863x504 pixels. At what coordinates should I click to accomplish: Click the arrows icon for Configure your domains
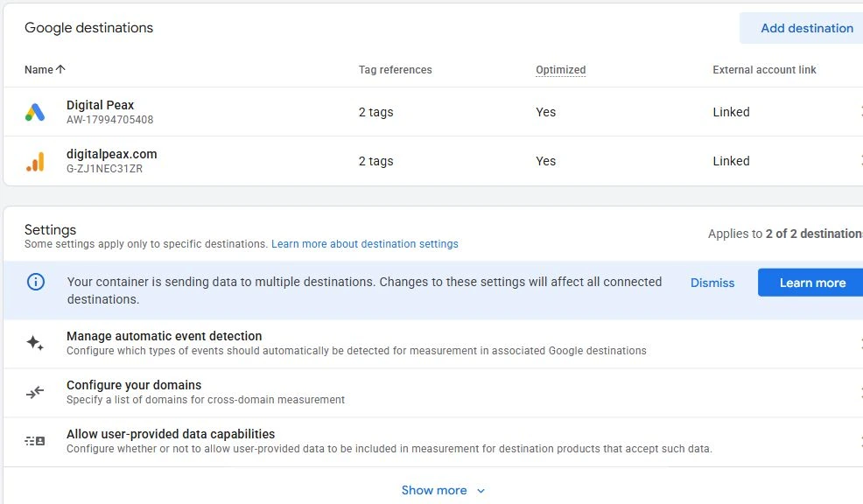pos(35,392)
